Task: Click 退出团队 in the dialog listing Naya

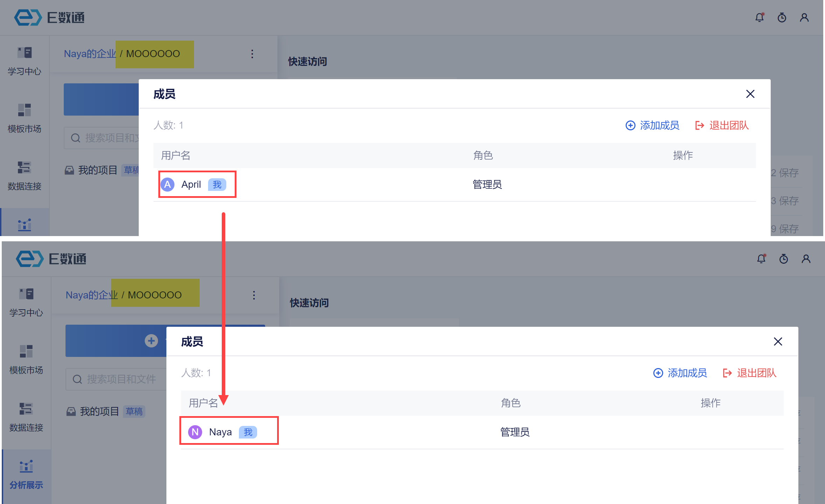Action: click(x=750, y=373)
